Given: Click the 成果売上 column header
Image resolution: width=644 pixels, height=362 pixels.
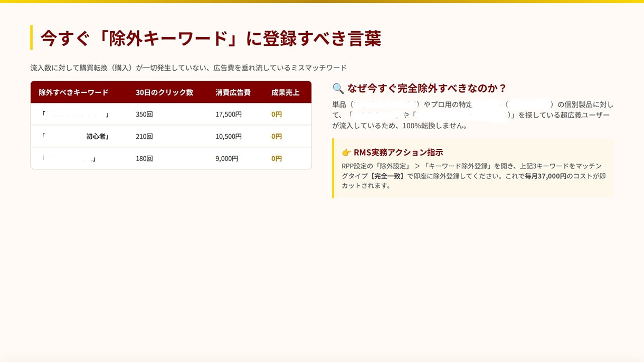Looking at the screenshot, I should tap(285, 92).
